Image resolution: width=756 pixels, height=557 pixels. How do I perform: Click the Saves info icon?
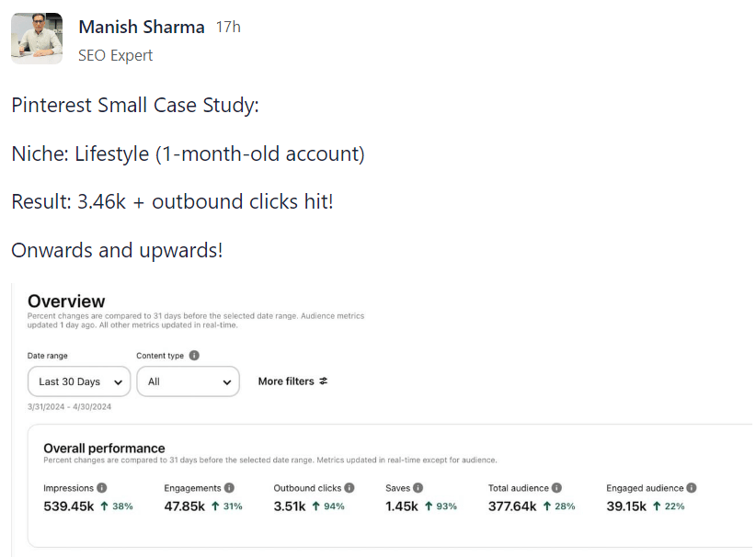418,488
